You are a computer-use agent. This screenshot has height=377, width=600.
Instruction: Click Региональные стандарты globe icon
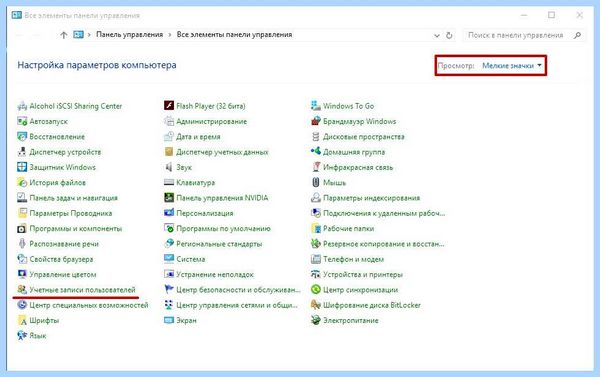tap(169, 244)
